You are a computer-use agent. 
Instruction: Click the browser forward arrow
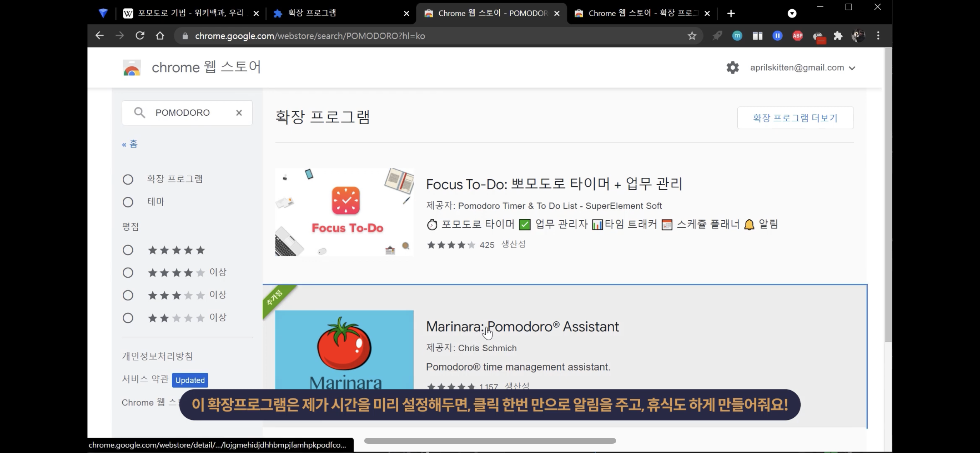coord(120,36)
